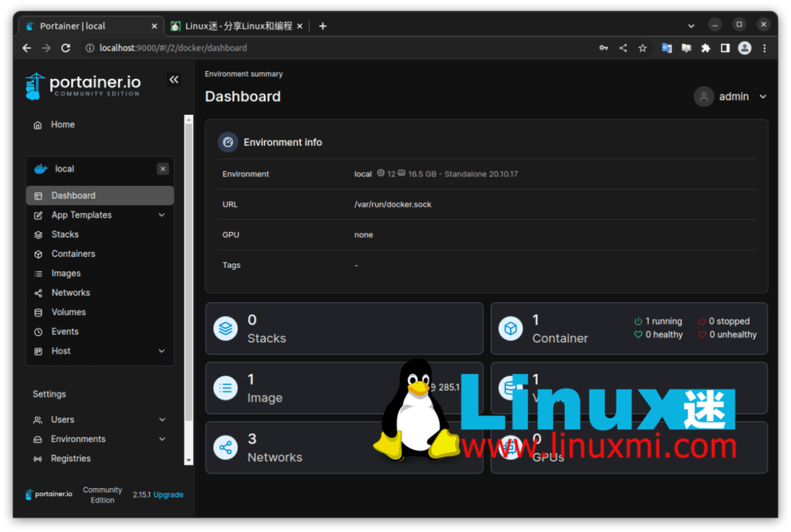This screenshot has width=791, height=532.
Task: Select the Home icon in the sidebar
Action: click(x=37, y=124)
